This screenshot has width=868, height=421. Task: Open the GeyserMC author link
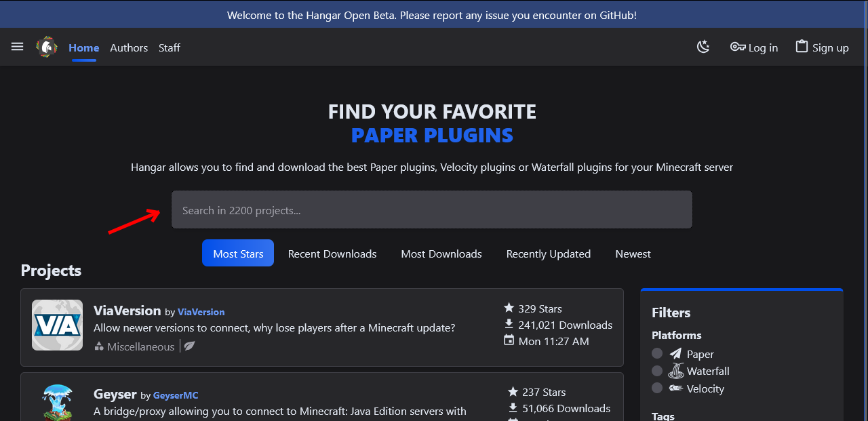(x=176, y=395)
